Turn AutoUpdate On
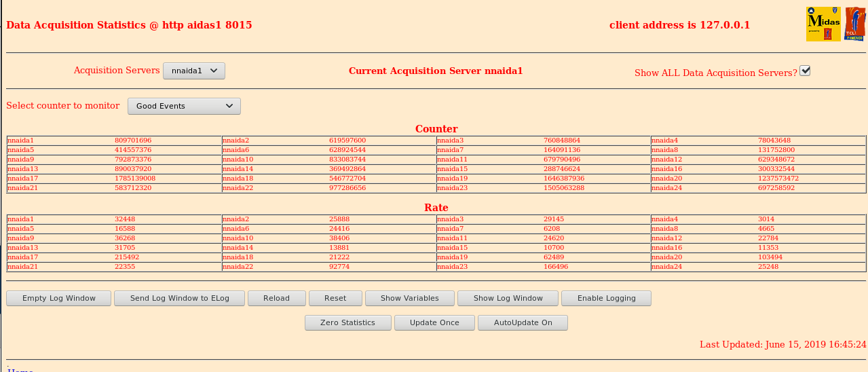The width and height of the screenshot is (868, 372). tap(523, 322)
